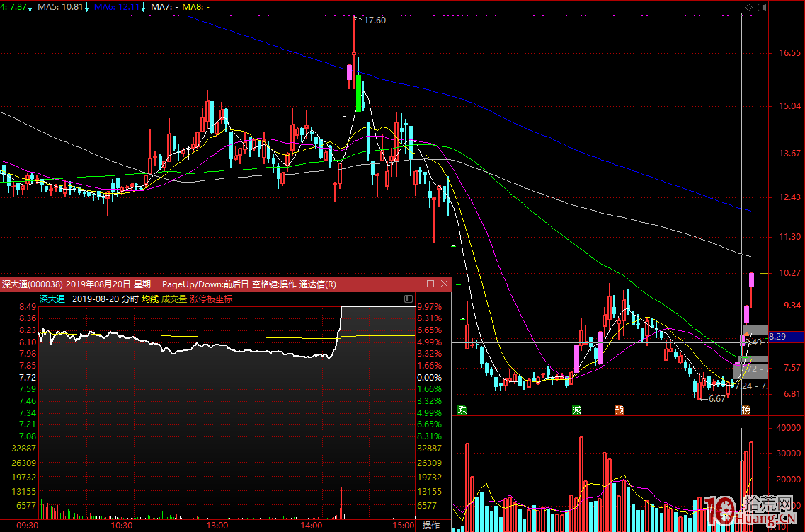Image resolution: width=805 pixels, height=532 pixels.
Task: Maximize the 深大通 intraday popup window
Action: (x=430, y=284)
